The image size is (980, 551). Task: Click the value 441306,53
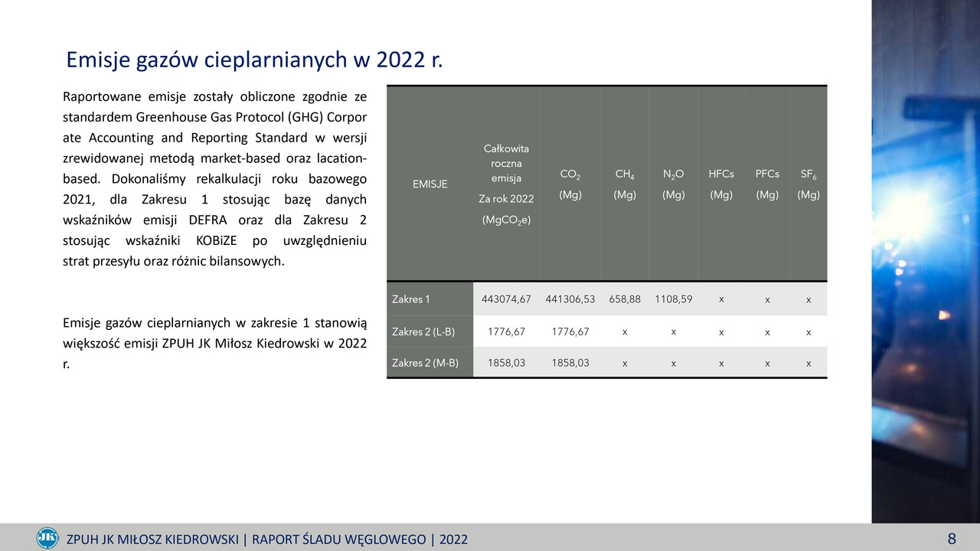click(x=570, y=299)
